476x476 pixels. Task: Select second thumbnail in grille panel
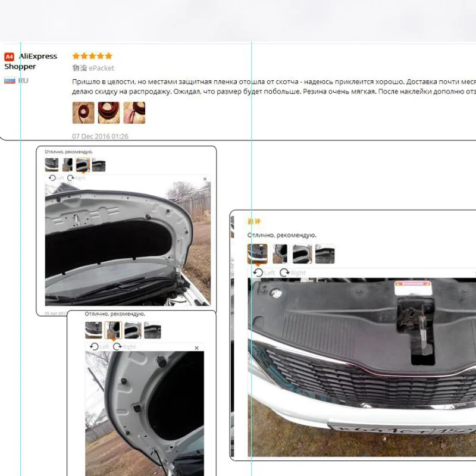(280, 254)
